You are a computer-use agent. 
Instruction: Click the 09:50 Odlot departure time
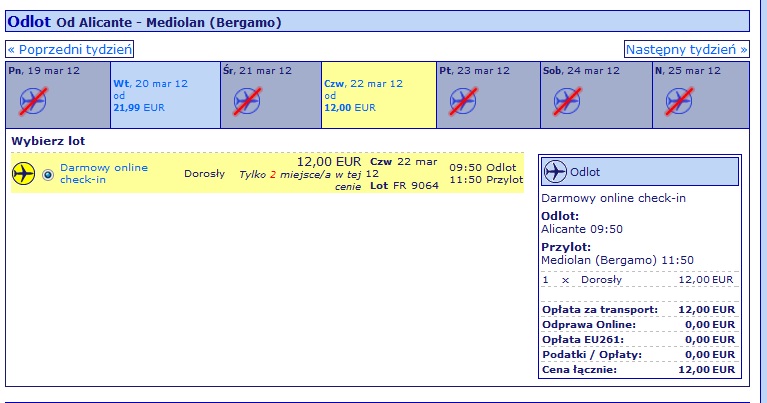pyautogui.click(x=483, y=168)
